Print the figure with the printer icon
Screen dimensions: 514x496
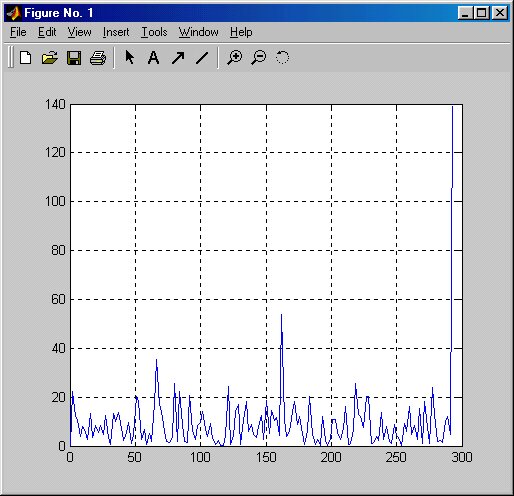pyautogui.click(x=98, y=58)
